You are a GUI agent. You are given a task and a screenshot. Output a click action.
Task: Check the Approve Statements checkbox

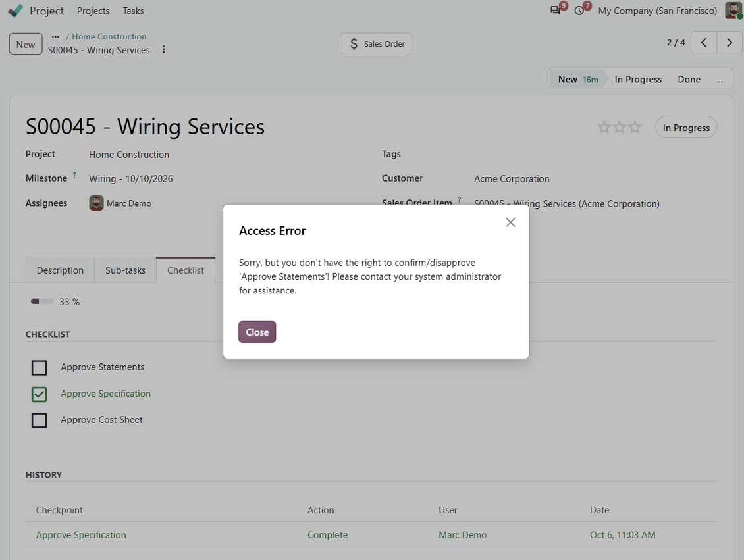(39, 367)
